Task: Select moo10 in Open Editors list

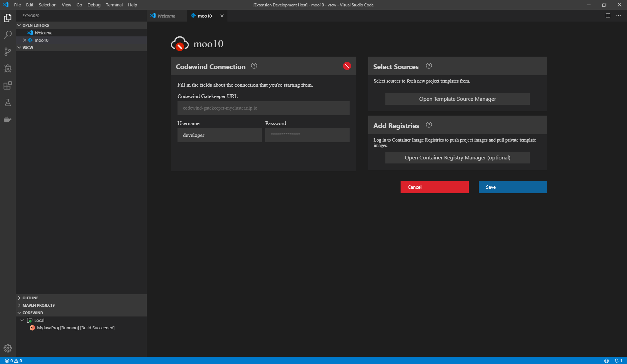Action: (x=81, y=40)
